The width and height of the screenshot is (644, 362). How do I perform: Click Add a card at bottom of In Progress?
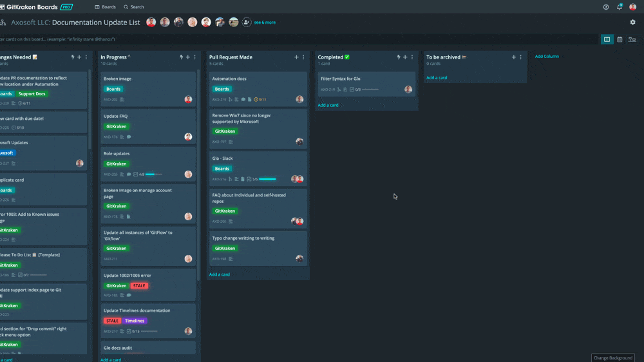(x=111, y=359)
